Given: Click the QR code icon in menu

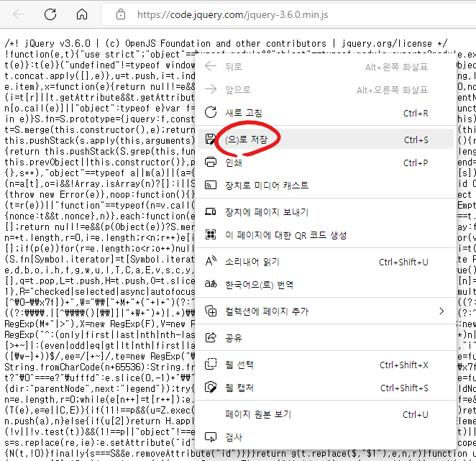Looking at the screenshot, I should [x=211, y=234].
